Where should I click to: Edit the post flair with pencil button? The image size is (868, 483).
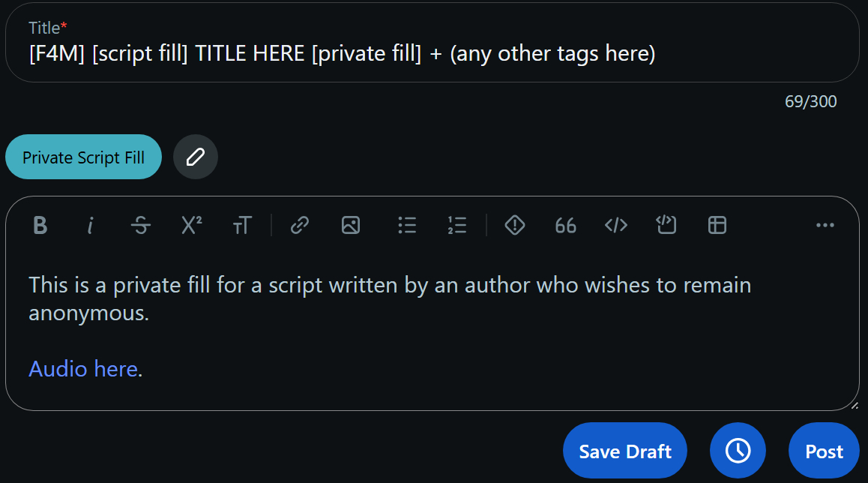pos(195,157)
